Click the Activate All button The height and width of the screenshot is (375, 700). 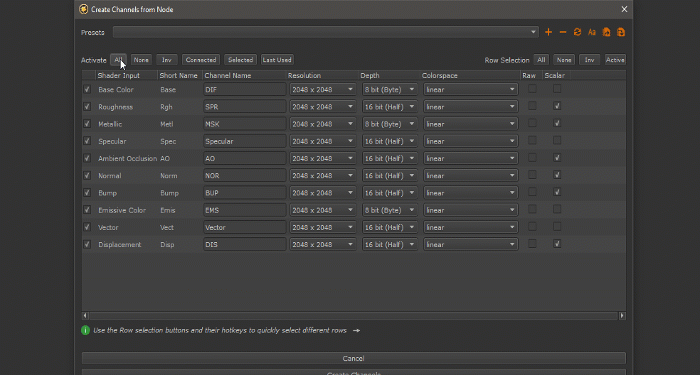pyautogui.click(x=118, y=60)
